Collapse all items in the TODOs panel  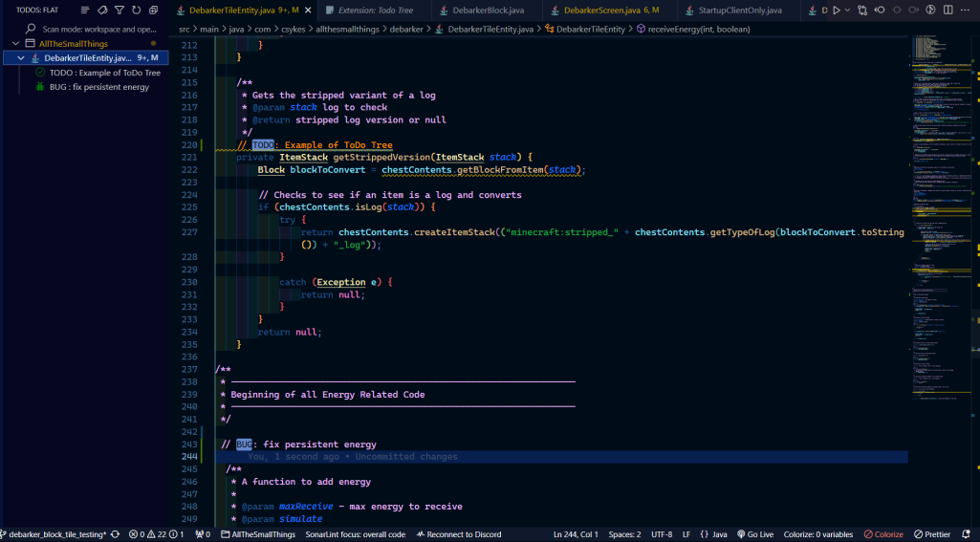pyautogui.click(x=153, y=11)
